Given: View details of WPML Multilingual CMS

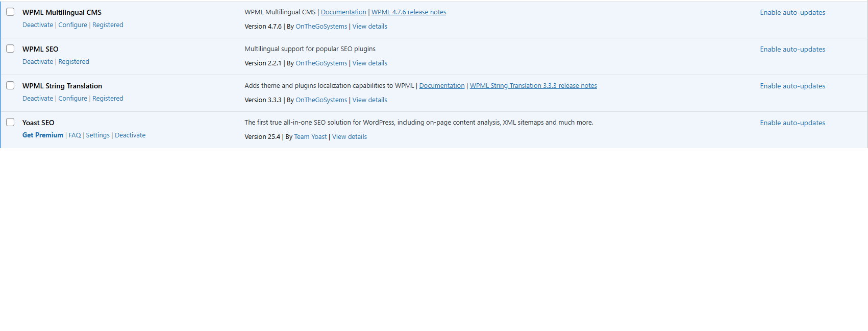Looking at the screenshot, I should pos(370,27).
